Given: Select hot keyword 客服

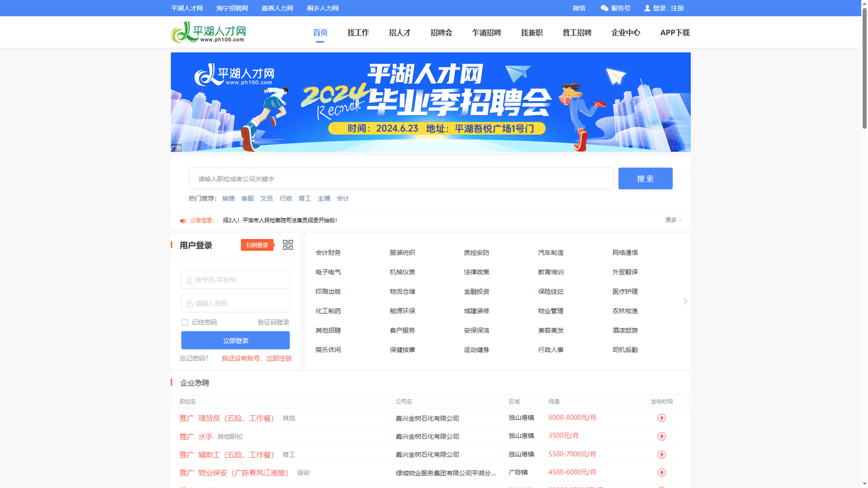Looking at the screenshot, I should [248, 198].
